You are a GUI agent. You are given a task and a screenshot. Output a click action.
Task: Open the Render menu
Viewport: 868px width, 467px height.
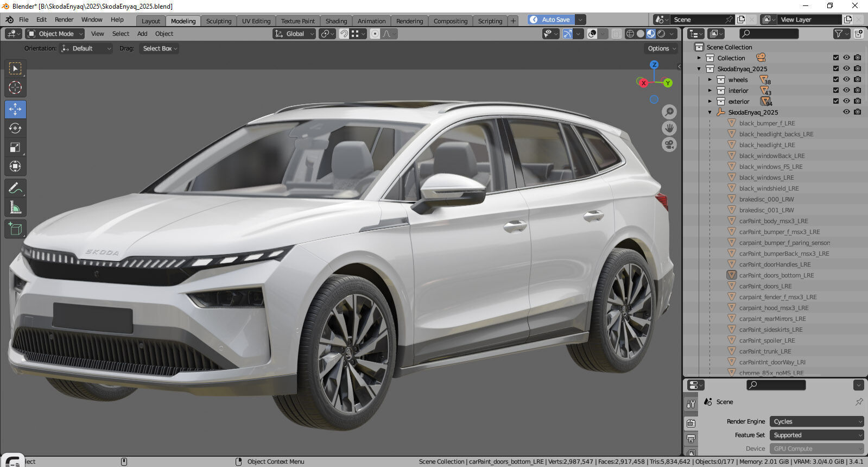coord(64,20)
